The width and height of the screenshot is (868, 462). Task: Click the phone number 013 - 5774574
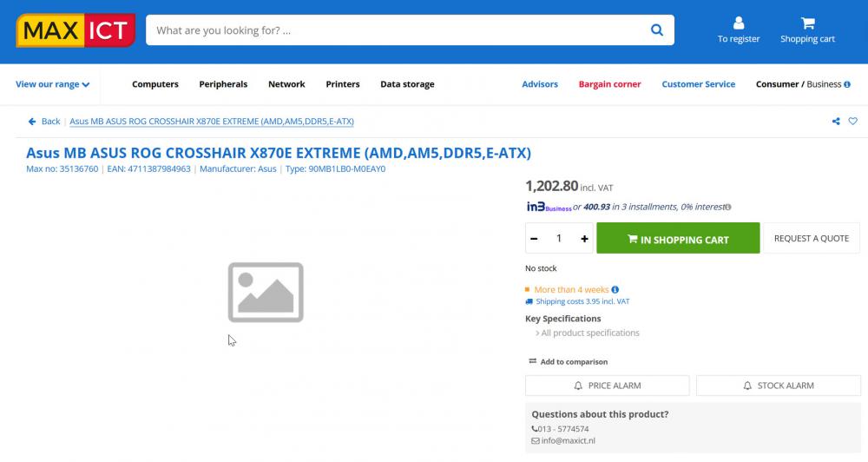coord(563,429)
